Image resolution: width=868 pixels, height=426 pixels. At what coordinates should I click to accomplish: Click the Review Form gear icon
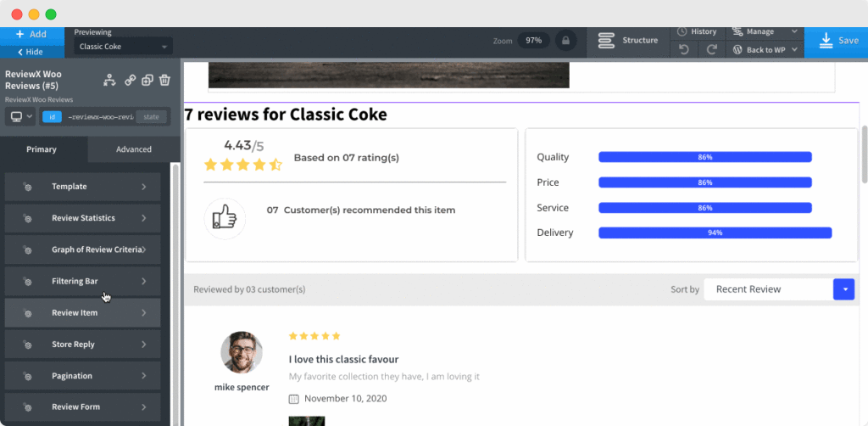pyautogui.click(x=27, y=407)
